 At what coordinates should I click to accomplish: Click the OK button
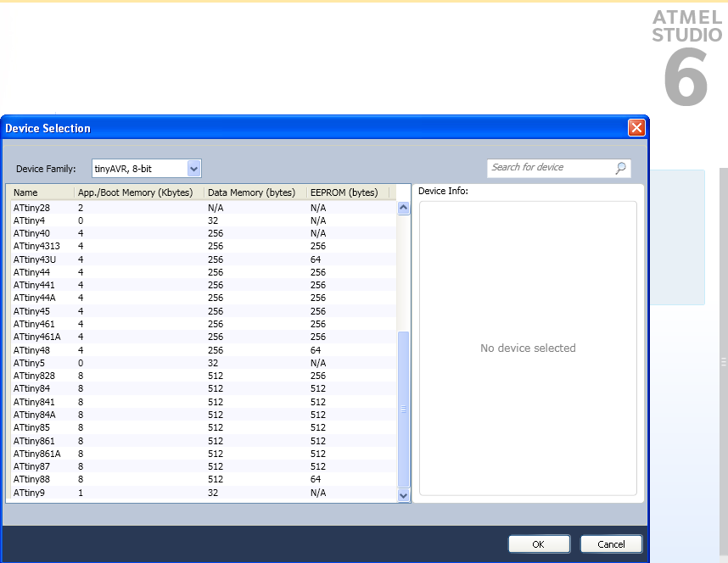coord(539,544)
